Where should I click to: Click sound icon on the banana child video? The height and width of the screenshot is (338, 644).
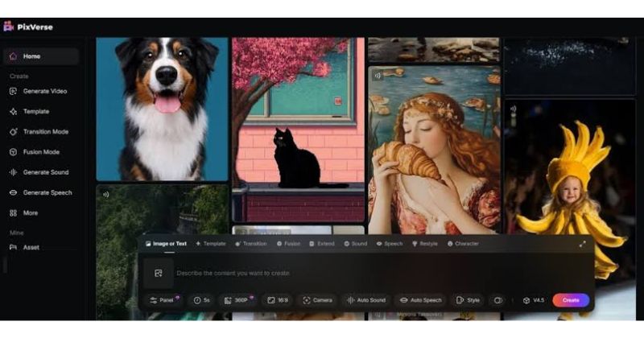pos(513,109)
